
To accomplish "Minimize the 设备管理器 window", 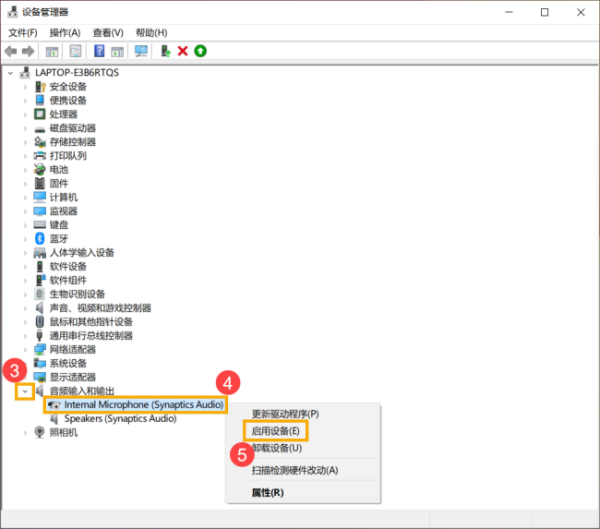I will 509,12.
